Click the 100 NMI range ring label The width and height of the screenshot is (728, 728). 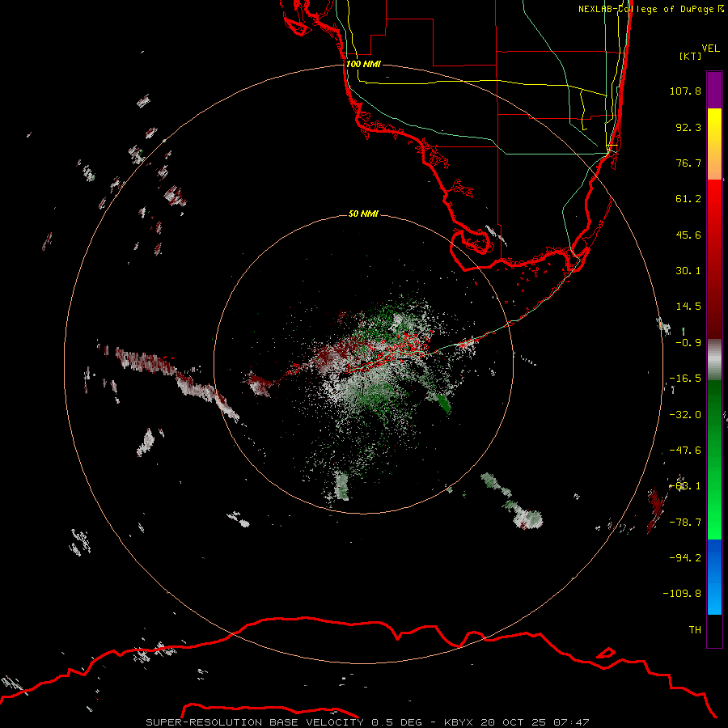coord(363,64)
